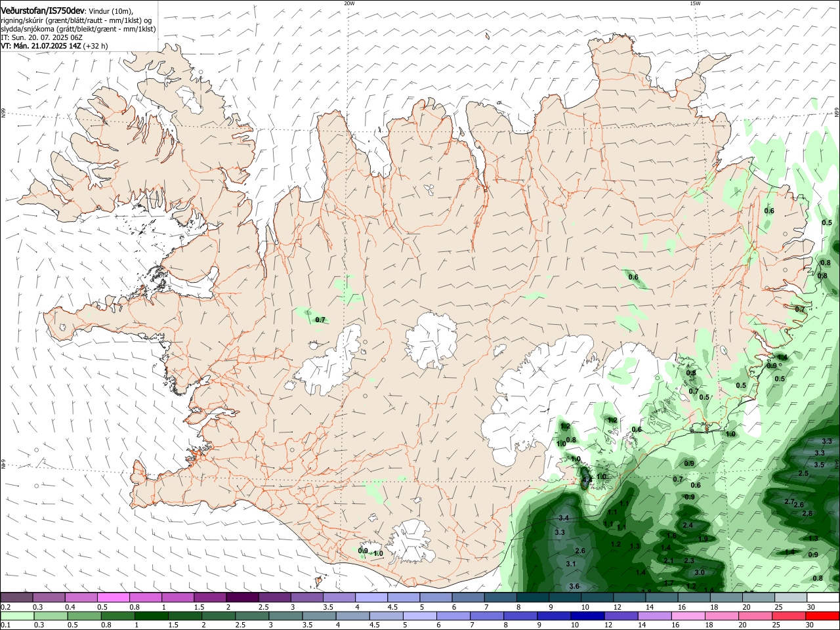Screen dimensions: 840x630
Task: Click the '3.5' rain value near the east edge
Action: (x=819, y=465)
